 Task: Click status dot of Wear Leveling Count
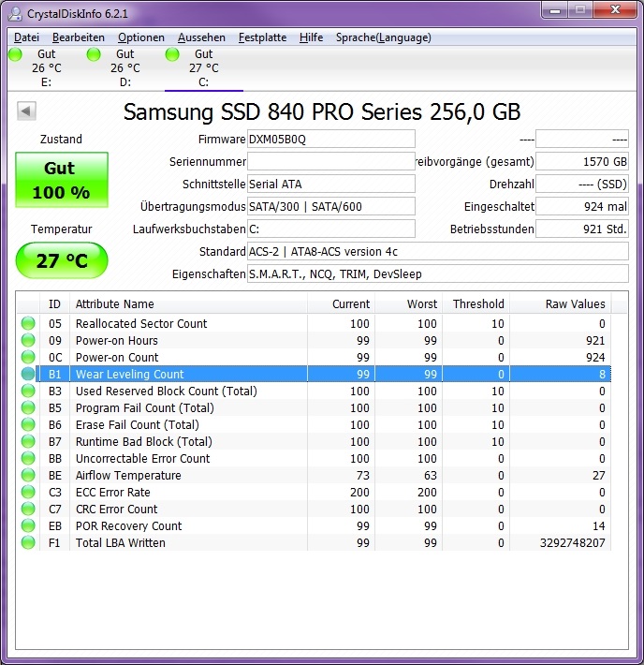[x=28, y=374]
